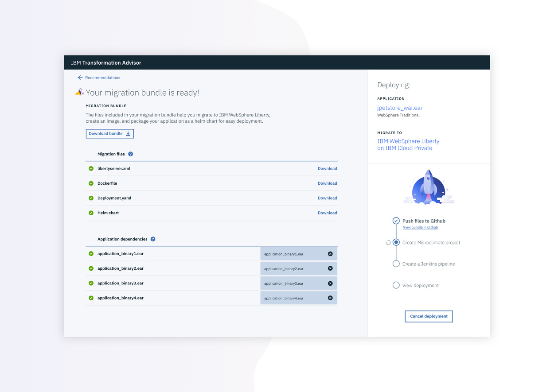Open the jpetstore_war.ear application link
This screenshot has width=554, height=392.
[x=399, y=108]
